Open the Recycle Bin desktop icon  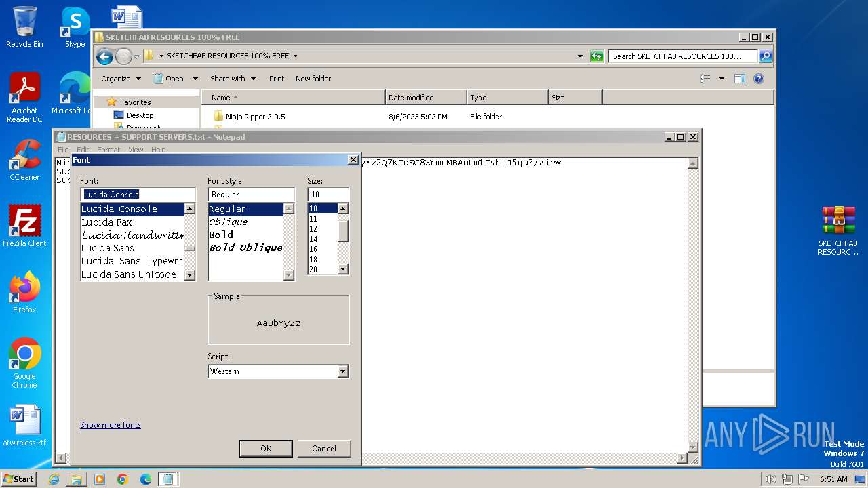24,27
